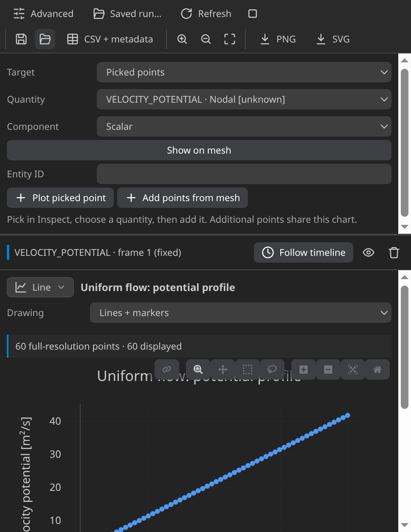Click 'VELOCITY_POTENTIAL · frame 1 (fixed)' label
Viewport: 411px width, 532px height.
point(98,252)
